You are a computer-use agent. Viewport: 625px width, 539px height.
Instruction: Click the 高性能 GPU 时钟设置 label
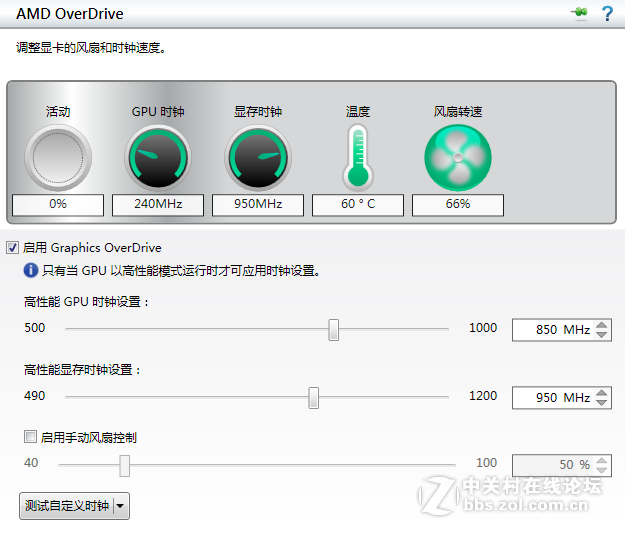point(86,302)
